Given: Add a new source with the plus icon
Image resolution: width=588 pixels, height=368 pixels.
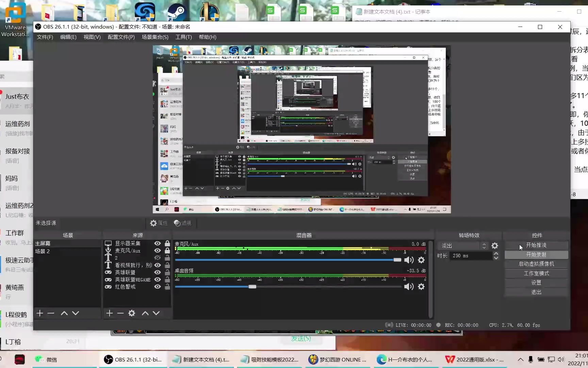Looking at the screenshot, I should click(x=109, y=313).
